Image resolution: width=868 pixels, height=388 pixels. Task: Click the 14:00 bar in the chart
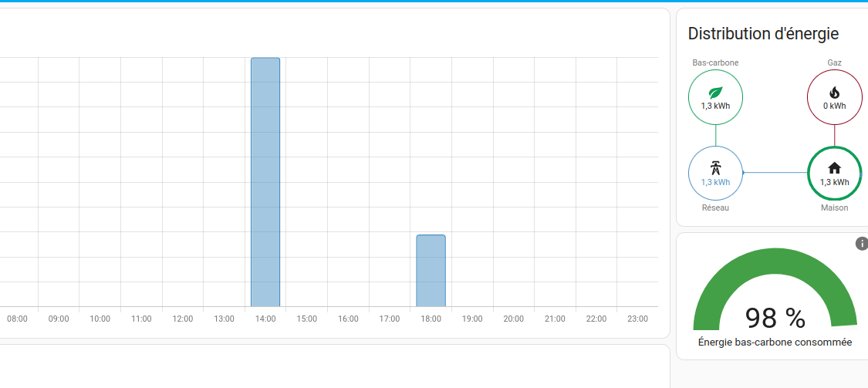pos(265,182)
